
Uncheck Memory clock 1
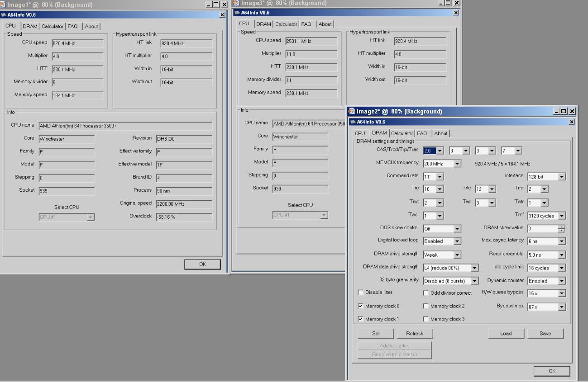(x=361, y=319)
